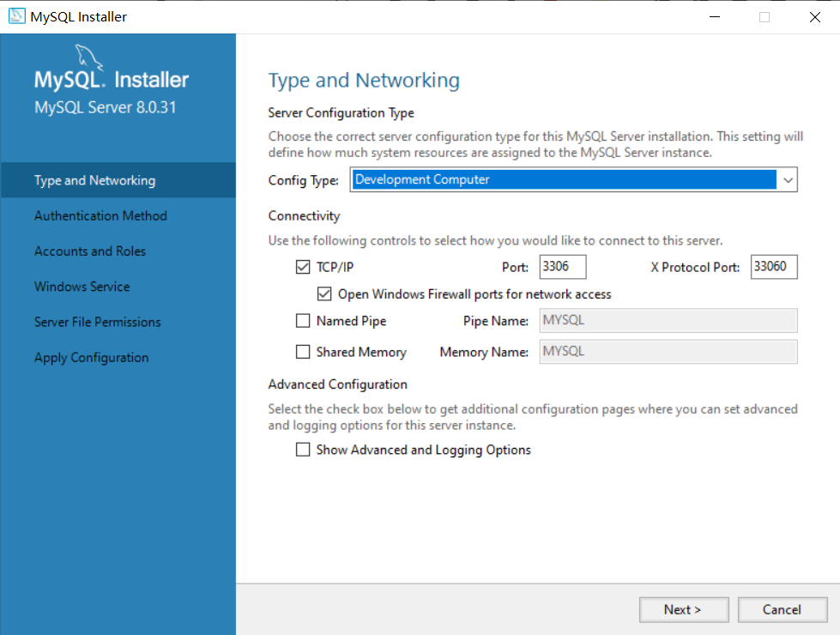This screenshot has width=840, height=635.
Task: Enable the Shared Memory option
Action: 303,351
